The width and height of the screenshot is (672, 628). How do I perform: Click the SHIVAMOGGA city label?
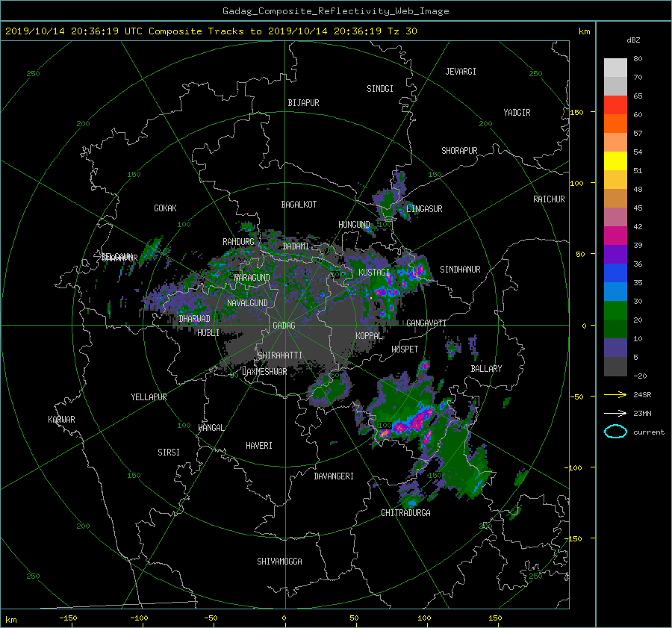279,562
